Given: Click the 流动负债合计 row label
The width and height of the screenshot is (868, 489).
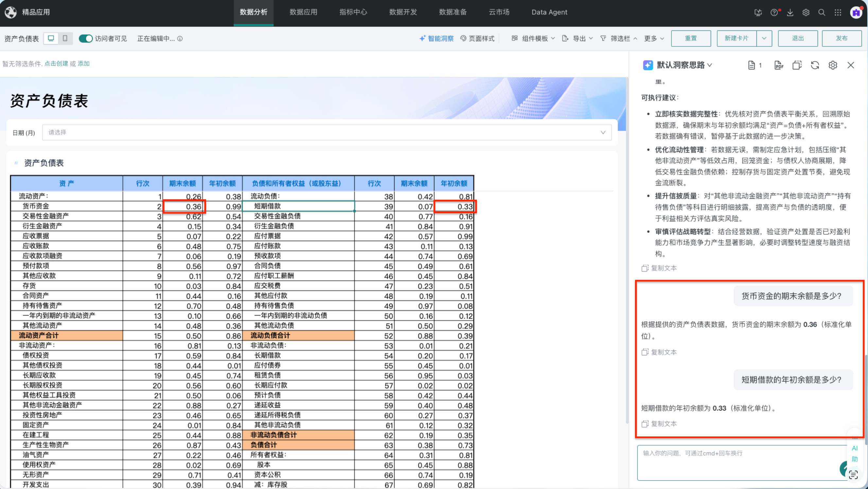Looking at the screenshot, I should click(270, 335).
